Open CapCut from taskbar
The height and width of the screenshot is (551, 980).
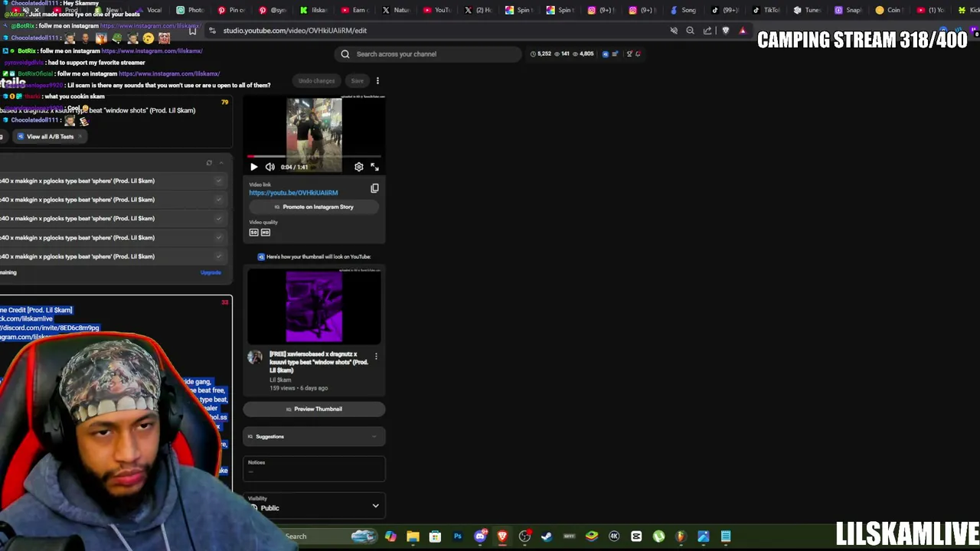[636, 536]
